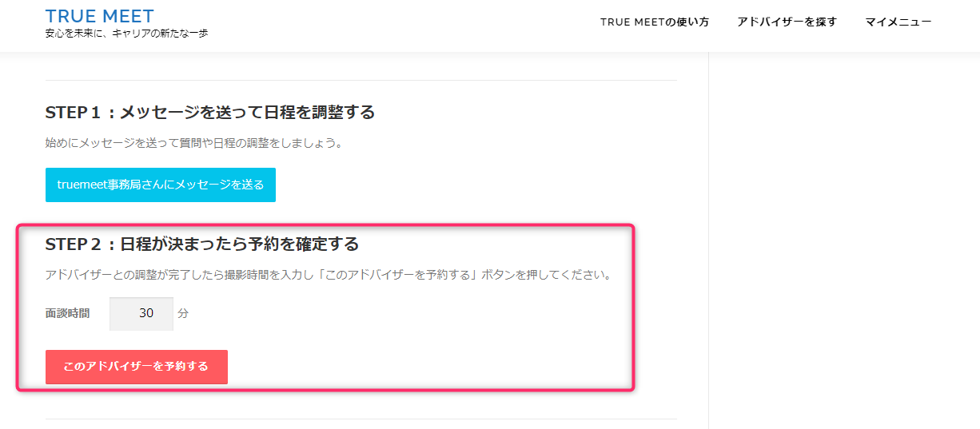Click the empty right sidebar area
Viewport: 980px width, 429px height.
click(844, 240)
